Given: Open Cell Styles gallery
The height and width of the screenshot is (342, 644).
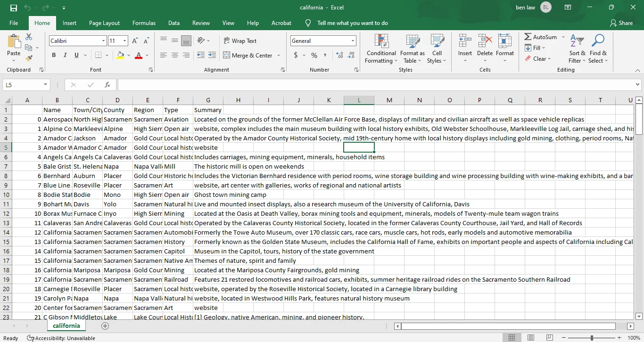Looking at the screenshot, I should point(437,49).
